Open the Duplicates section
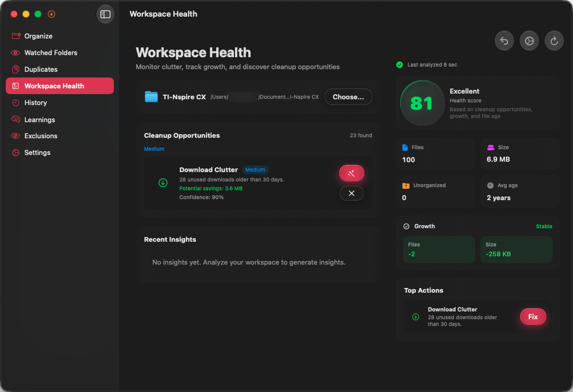 [x=60, y=70]
